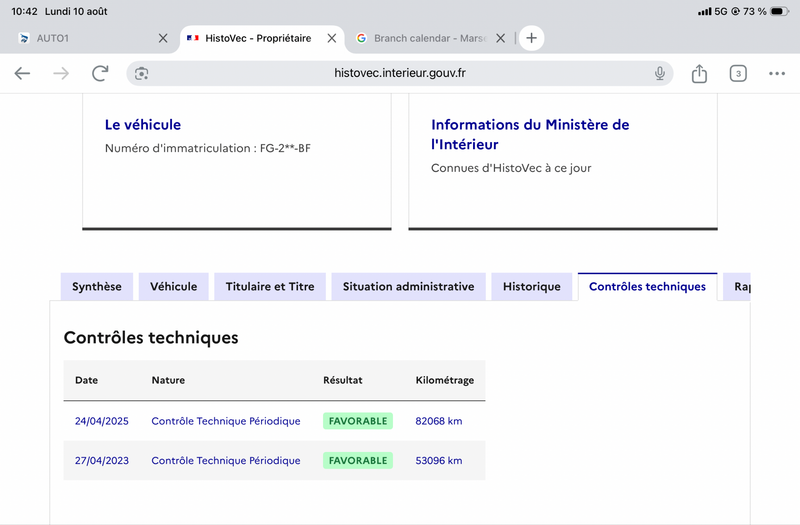This screenshot has width=800, height=525.
Task: Open the browser three-dot menu
Action: point(777,73)
